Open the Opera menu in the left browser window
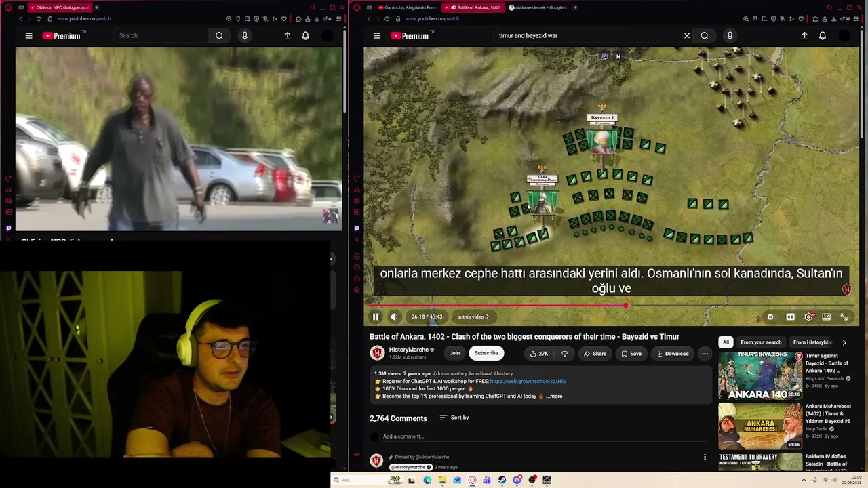The image size is (868, 488). click(9, 7)
